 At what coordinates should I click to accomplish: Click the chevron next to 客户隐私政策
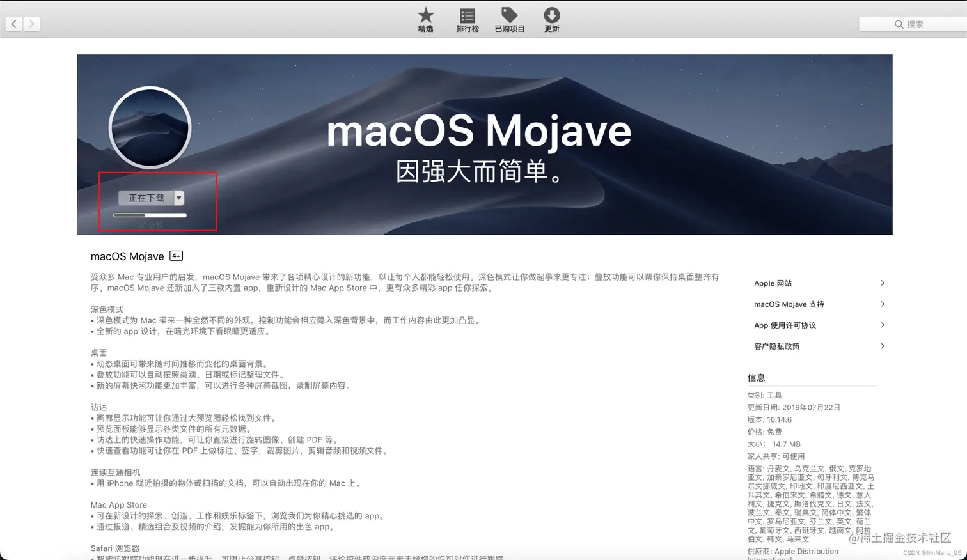click(x=883, y=346)
